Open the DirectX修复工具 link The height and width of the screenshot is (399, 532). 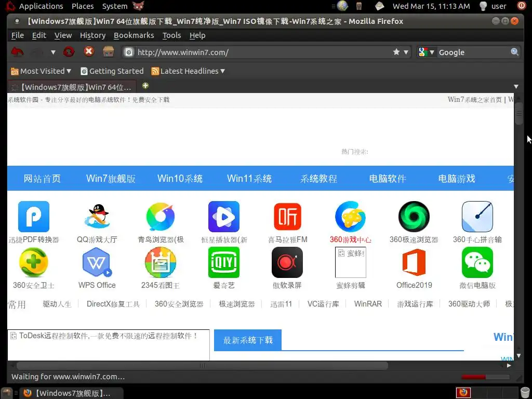[113, 304]
